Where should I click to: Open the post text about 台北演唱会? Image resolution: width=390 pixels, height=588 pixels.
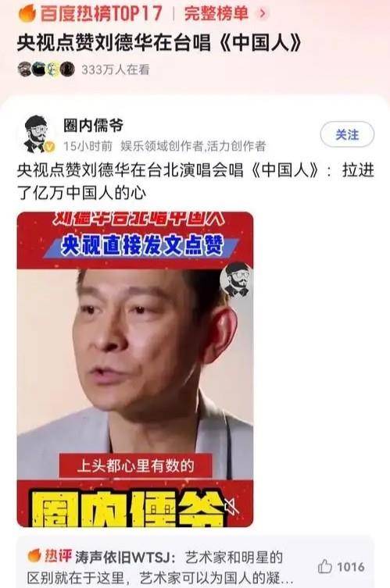[x=195, y=181]
